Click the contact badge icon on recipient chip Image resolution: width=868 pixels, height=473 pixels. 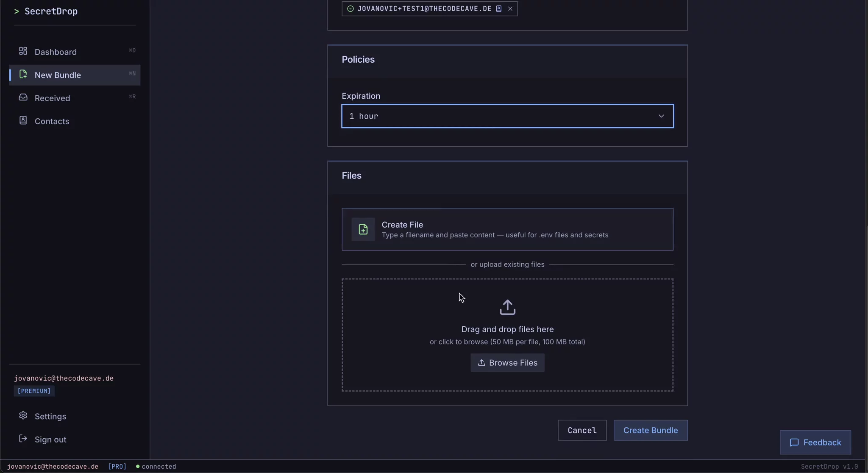(x=499, y=8)
